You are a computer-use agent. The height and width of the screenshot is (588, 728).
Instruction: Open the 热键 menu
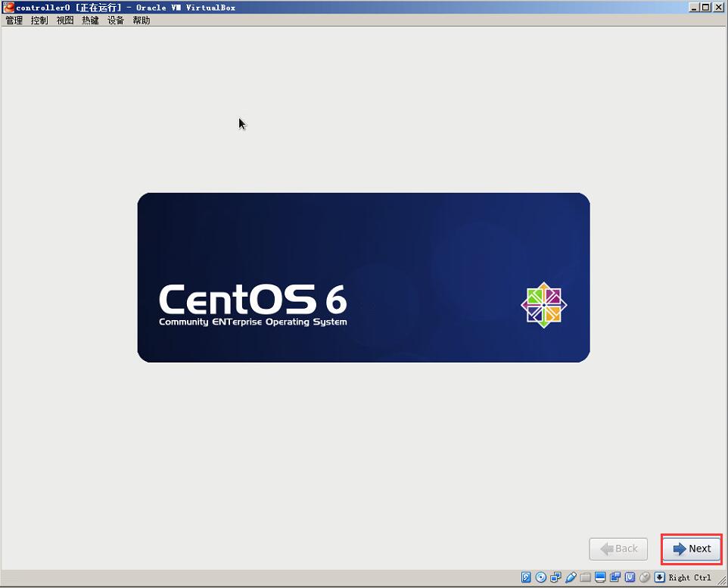[x=90, y=20]
